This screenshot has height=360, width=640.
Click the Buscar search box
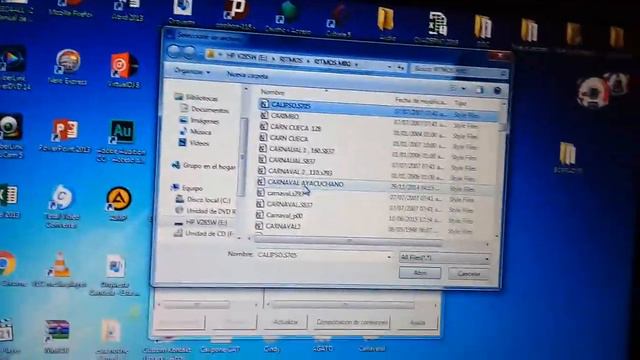(458, 70)
